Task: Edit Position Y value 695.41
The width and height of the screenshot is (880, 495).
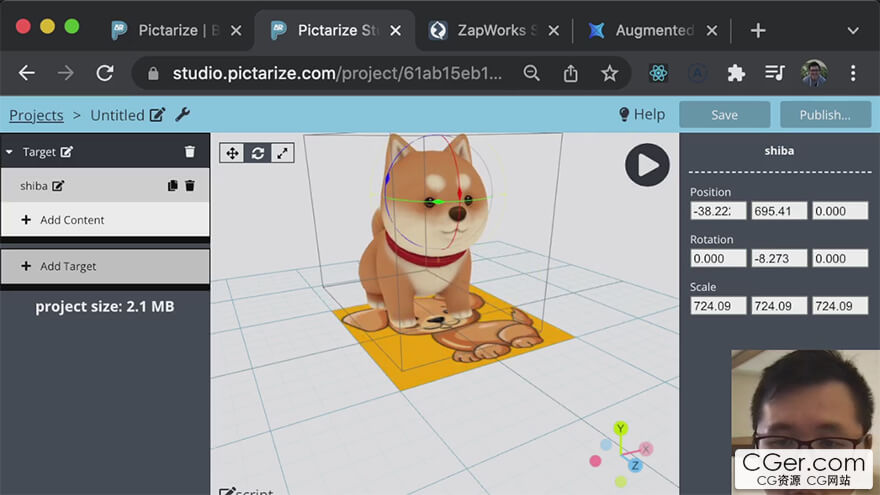Action: (779, 211)
